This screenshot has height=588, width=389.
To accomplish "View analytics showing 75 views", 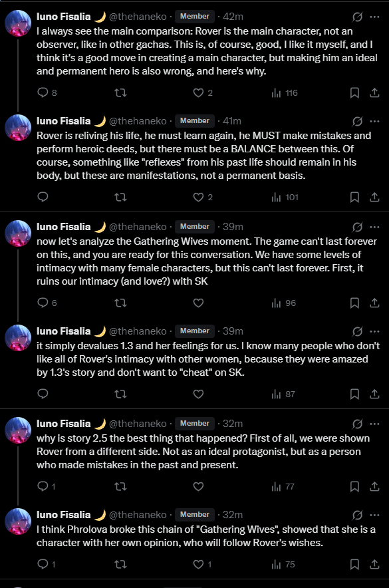I will pos(283,564).
